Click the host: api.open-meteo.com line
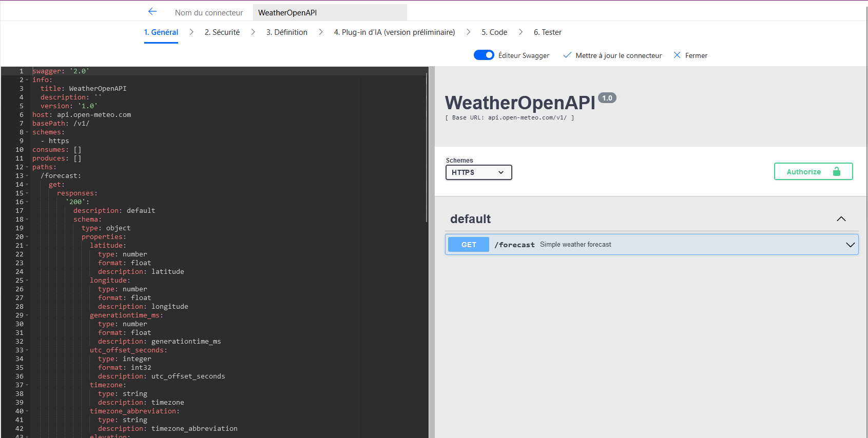The image size is (868, 438). (x=82, y=115)
